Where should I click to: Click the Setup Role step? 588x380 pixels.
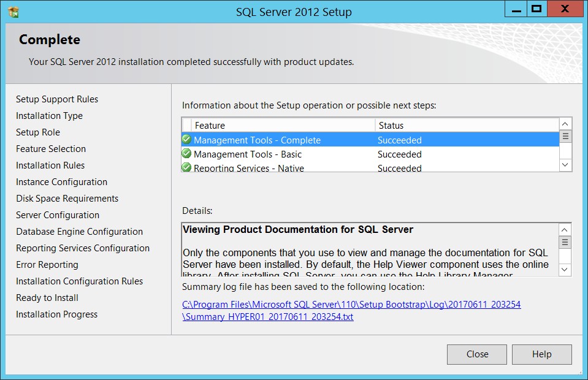pos(38,132)
